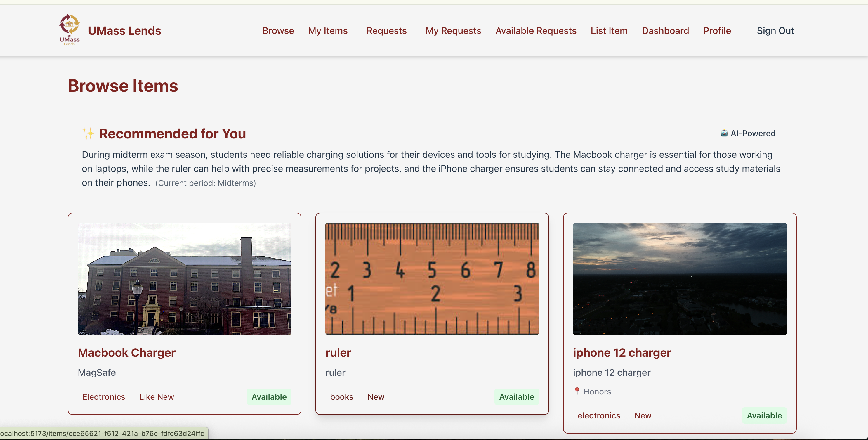
Task: Open the Browse navigation link
Action: (278, 31)
